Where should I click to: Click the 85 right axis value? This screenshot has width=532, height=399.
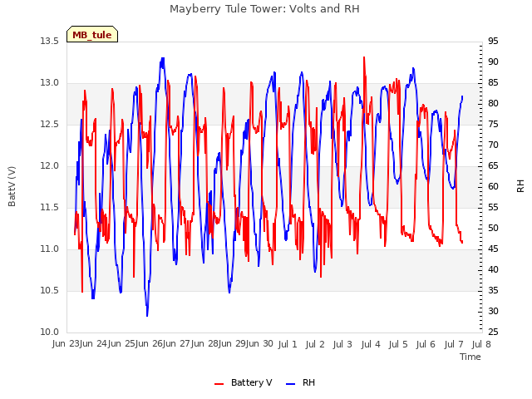coord(493,83)
